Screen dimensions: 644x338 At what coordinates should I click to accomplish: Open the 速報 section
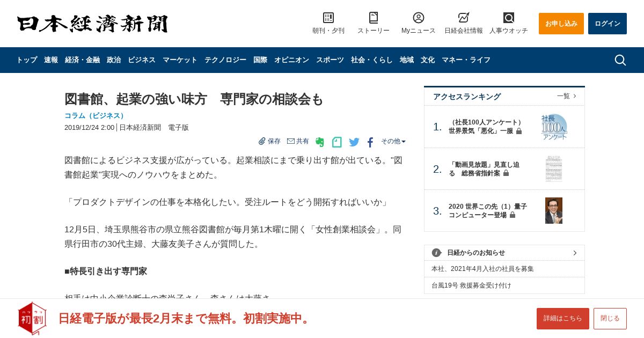[x=51, y=60]
